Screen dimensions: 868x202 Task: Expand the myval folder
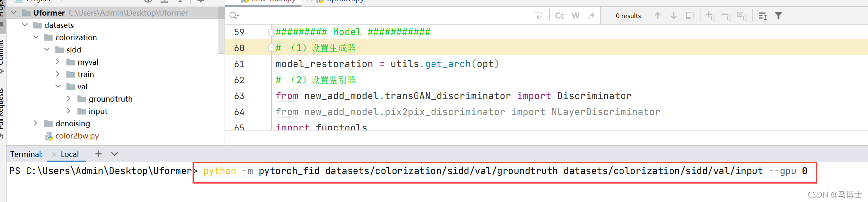58,62
